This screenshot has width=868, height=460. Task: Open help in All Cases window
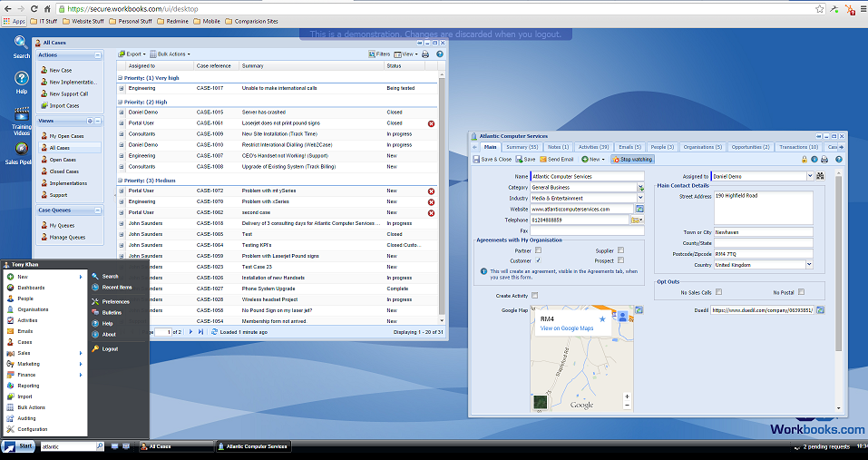click(440, 54)
